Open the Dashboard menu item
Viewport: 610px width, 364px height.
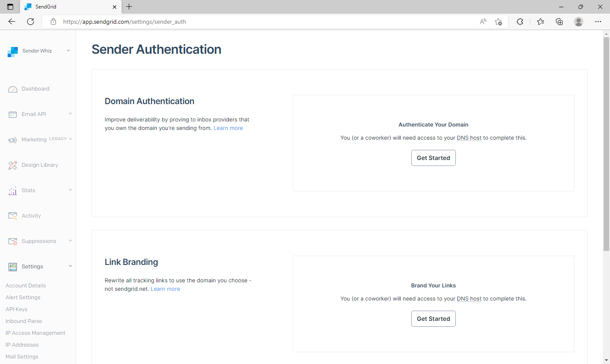(x=36, y=89)
